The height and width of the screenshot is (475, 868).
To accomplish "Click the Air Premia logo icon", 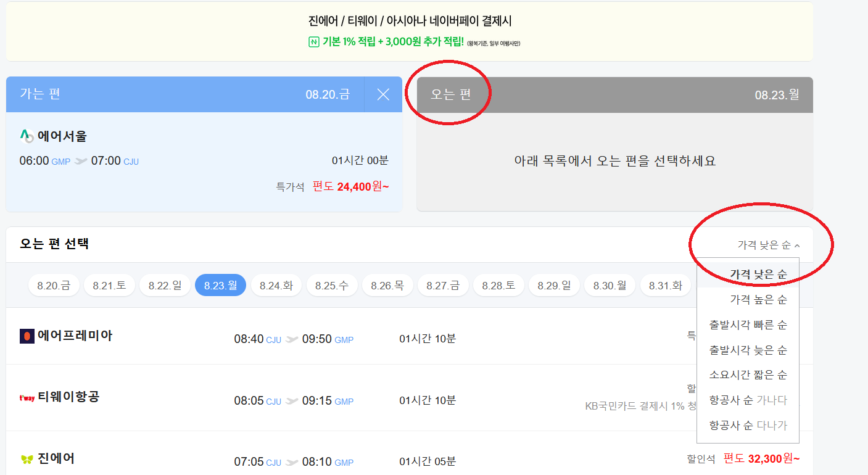I will coord(27,336).
